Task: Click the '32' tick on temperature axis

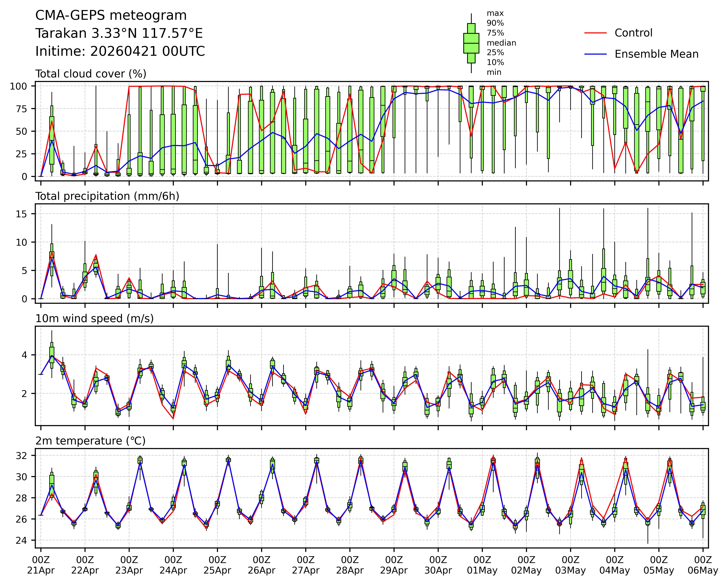Action: pos(21,456)
